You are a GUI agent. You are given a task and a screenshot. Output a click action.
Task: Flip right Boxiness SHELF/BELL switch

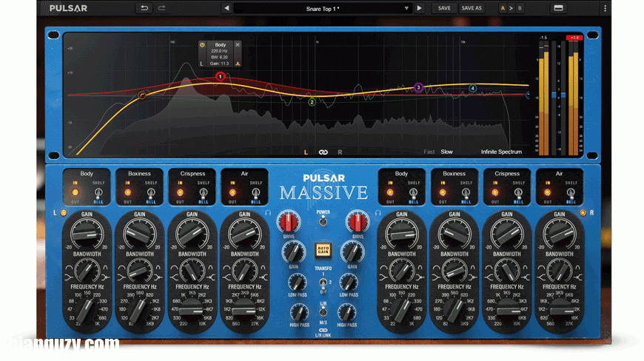click(466, 192)
